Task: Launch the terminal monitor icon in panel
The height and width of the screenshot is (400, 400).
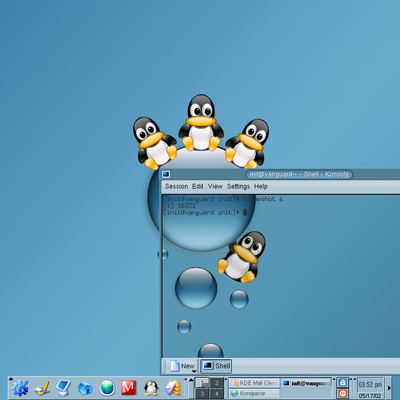Action: click(x=63, y=388)
